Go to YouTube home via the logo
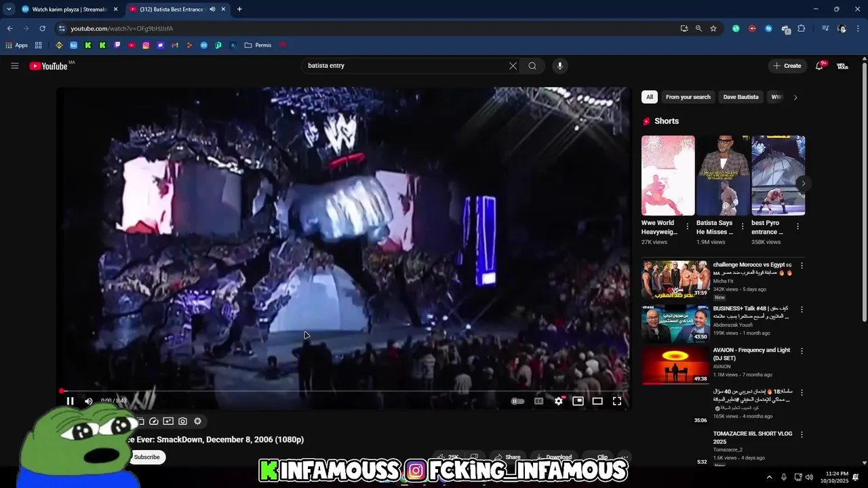 pos(49,66)
